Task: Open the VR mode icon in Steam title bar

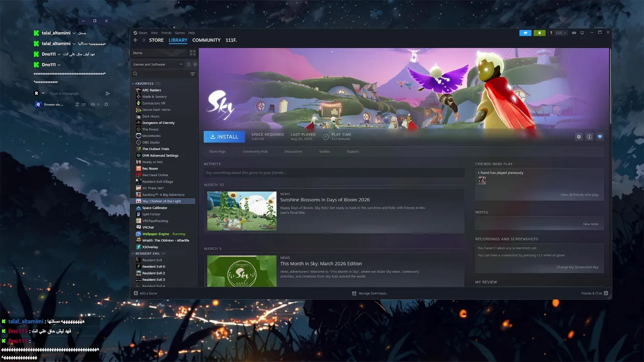Action: [574, 33]
